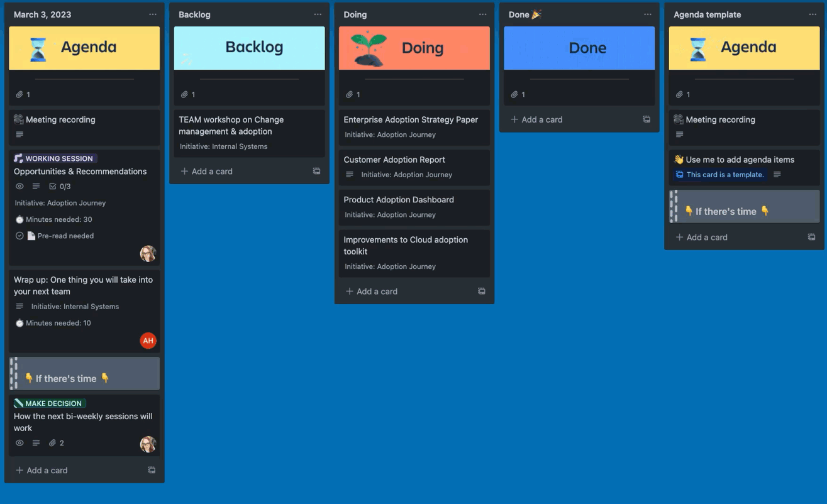
Task: Click the watch eye icon on Opportunities card
Action: 19,187
